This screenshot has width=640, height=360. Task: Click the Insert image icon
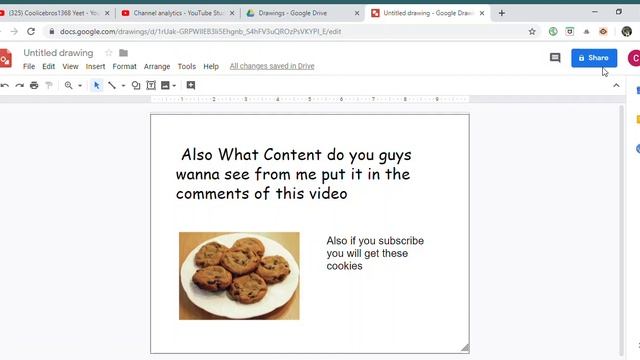pos(165,85)
